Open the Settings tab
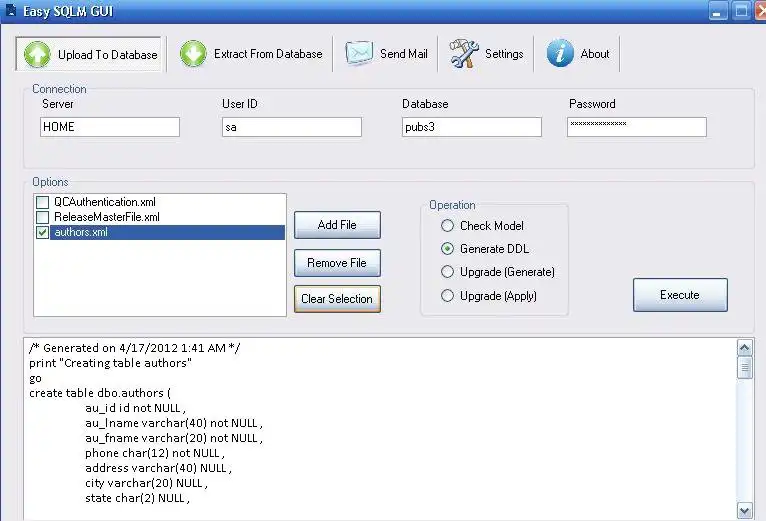Screen dimensions: 766x521 [x=486, y=54]
